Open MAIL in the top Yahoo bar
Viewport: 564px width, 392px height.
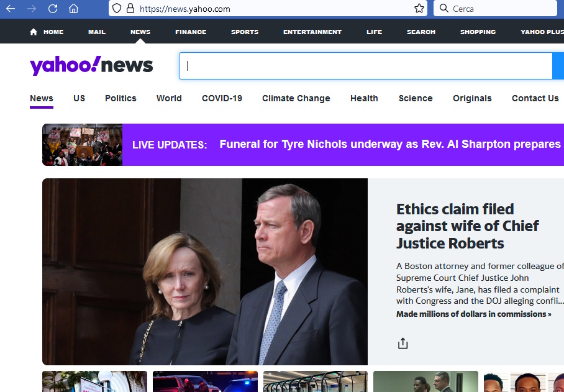pos(97,32)
